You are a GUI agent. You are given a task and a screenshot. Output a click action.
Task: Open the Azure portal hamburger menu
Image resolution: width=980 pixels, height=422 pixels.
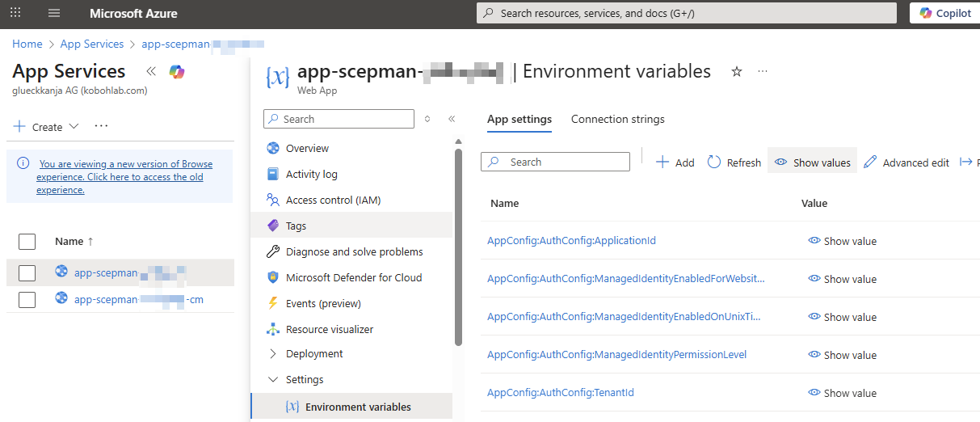tap(54, 13)
